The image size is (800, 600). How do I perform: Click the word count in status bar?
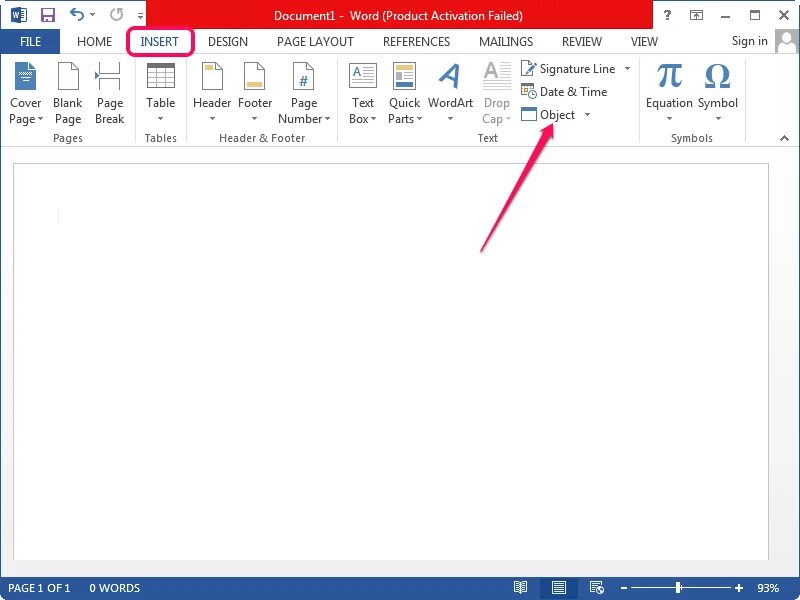113,588
